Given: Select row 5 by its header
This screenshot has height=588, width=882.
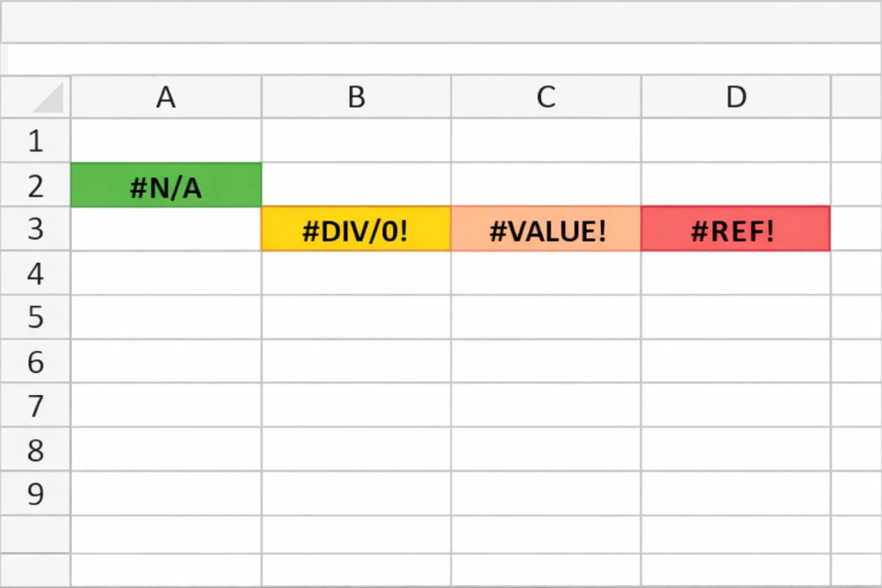Looking at the screenshot, I should click(x=35, y=317).
